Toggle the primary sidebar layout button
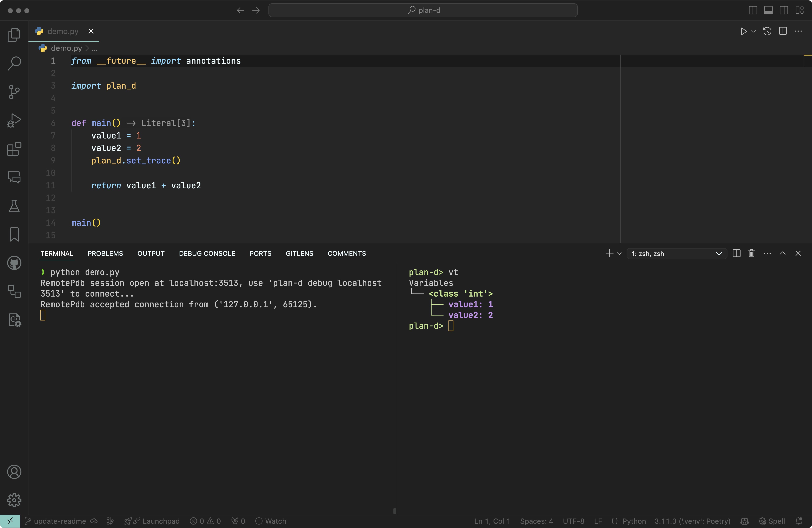 click(753, 10)
